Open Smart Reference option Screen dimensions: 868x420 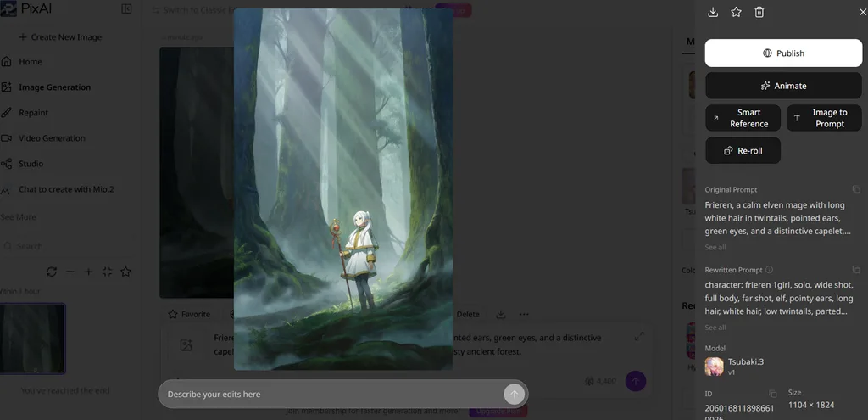pyautogui.click(x=743, y=118)
